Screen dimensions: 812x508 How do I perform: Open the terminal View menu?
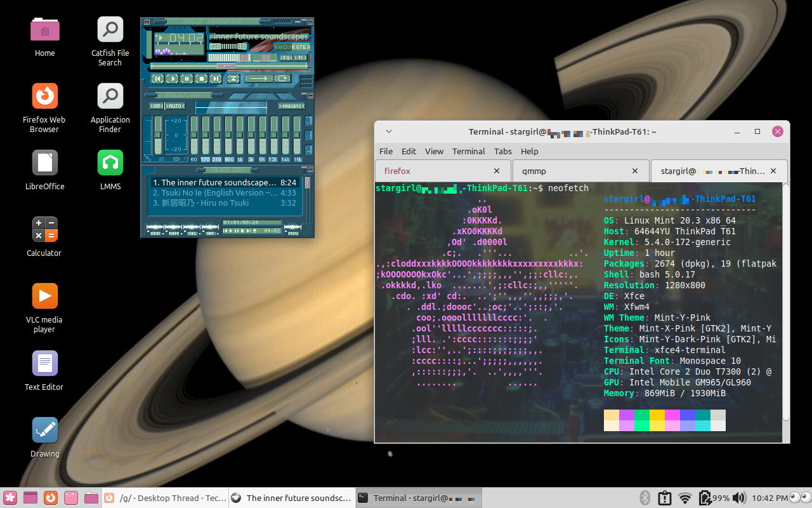click(435, 151)
